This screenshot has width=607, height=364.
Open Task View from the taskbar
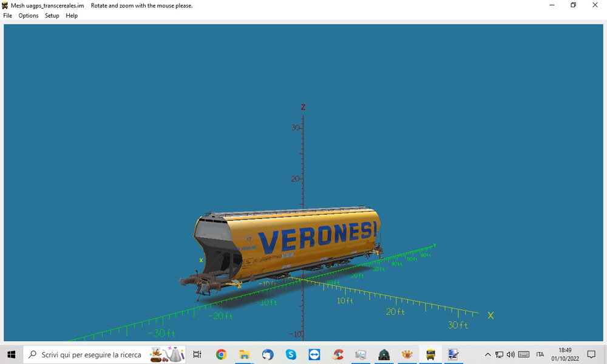(x=197, y=354)
